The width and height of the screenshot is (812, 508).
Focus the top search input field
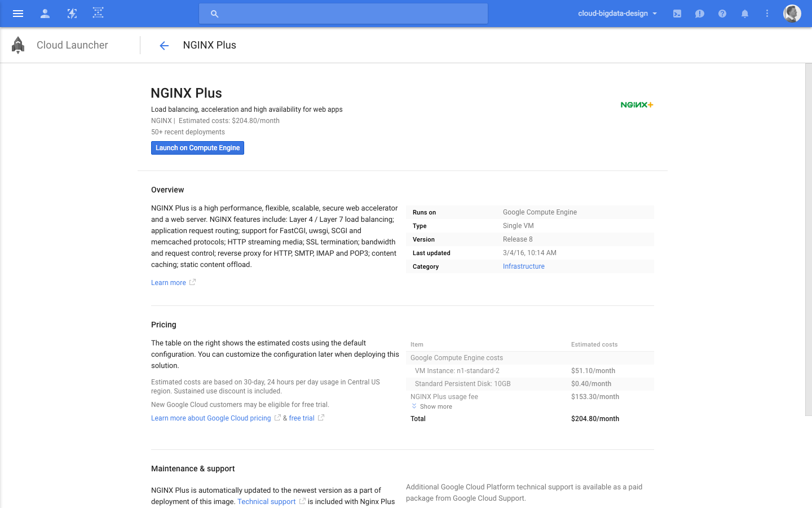343,14
